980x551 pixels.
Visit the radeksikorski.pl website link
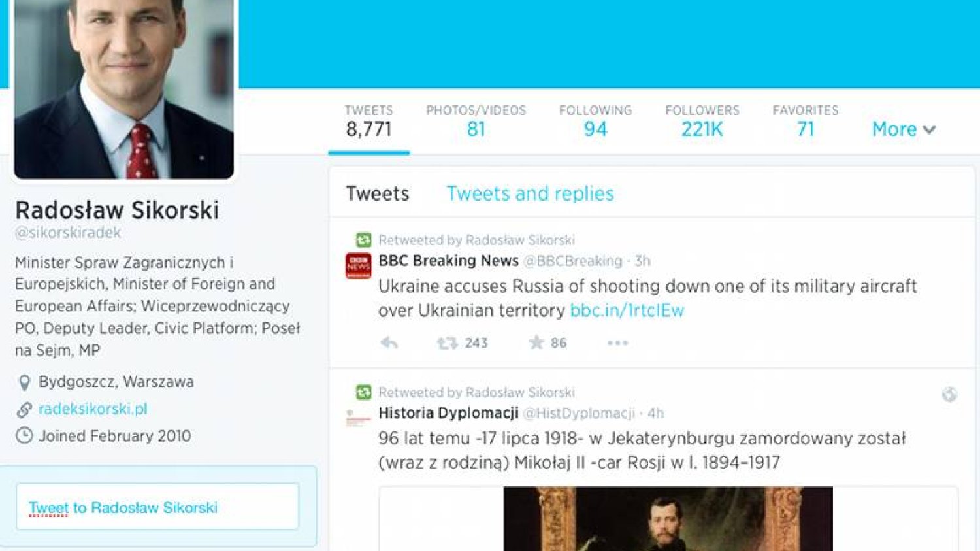(x=93, y=409)
